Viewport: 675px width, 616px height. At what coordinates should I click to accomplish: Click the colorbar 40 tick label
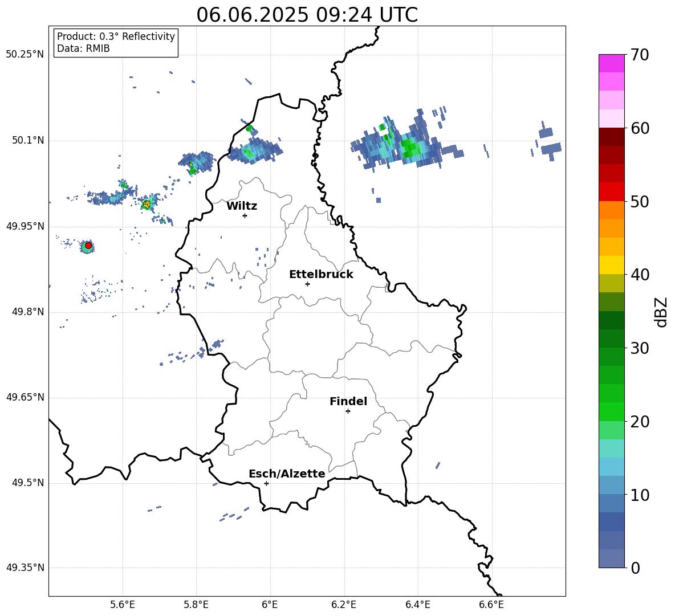click(x=640, y=275)
